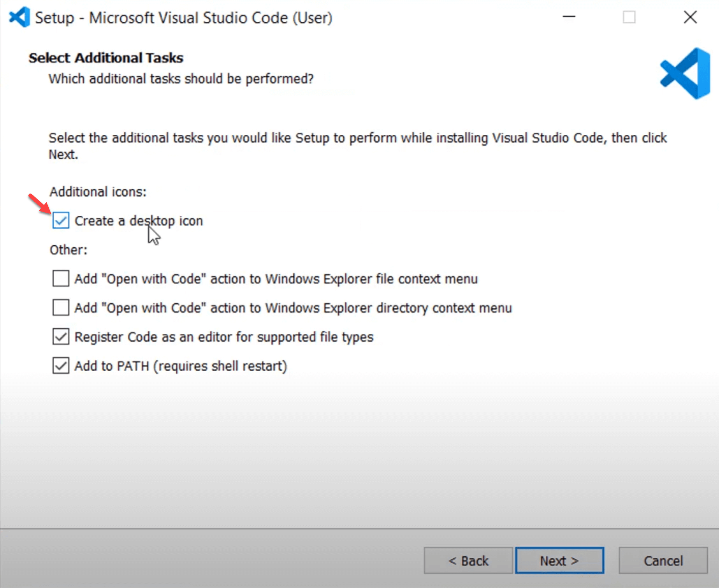Click the VS Code icon in title bar
719x588 pixels.
point(19,17)
